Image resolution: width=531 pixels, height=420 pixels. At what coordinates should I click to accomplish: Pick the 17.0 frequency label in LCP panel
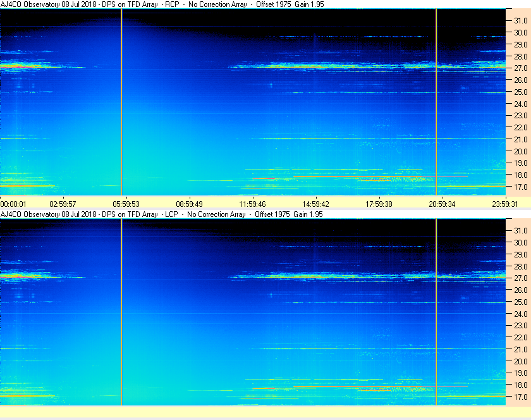tap(521, 397)
